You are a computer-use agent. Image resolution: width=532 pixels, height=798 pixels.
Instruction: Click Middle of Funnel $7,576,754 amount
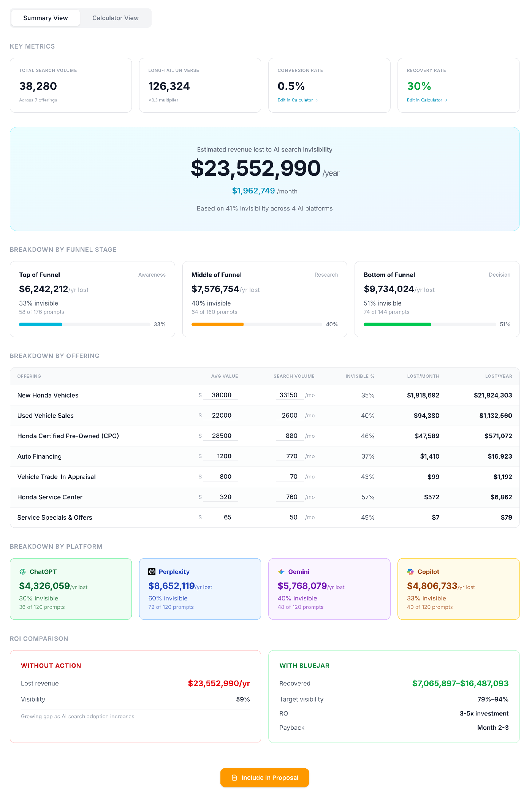coord(215,289)
